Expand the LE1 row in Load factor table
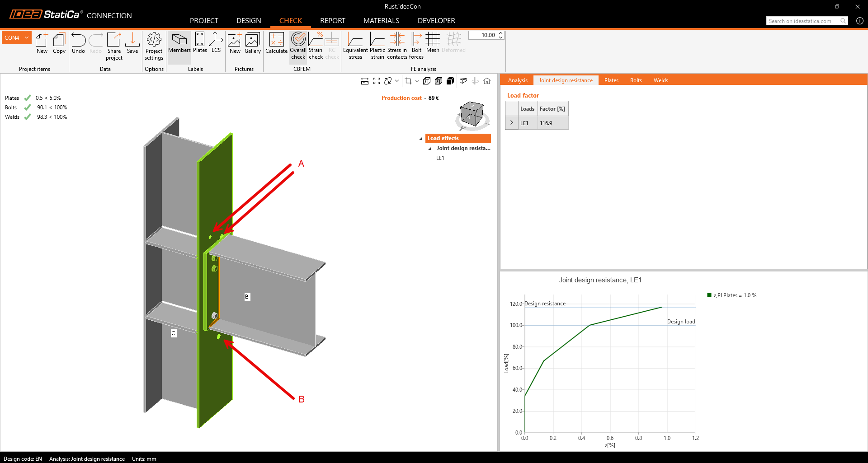This screenshot has width=868, height=463. pos(512,123)
